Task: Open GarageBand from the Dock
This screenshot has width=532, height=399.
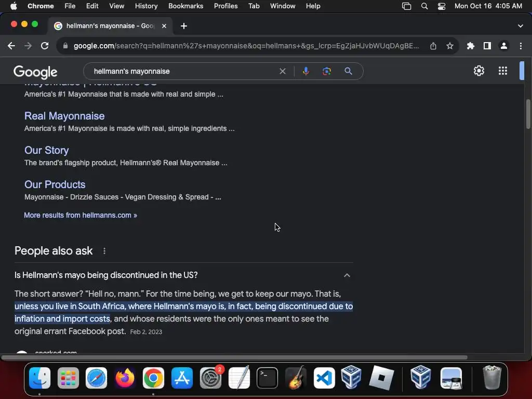Action: pos(296,378)
